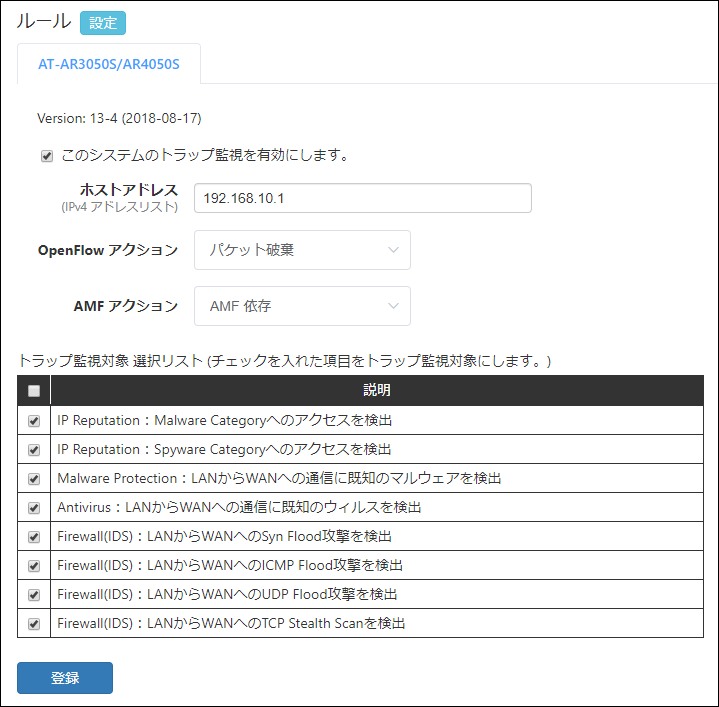Click the 設定 badge next to ルール
719x707 pixels.
[x=102, y=23]
